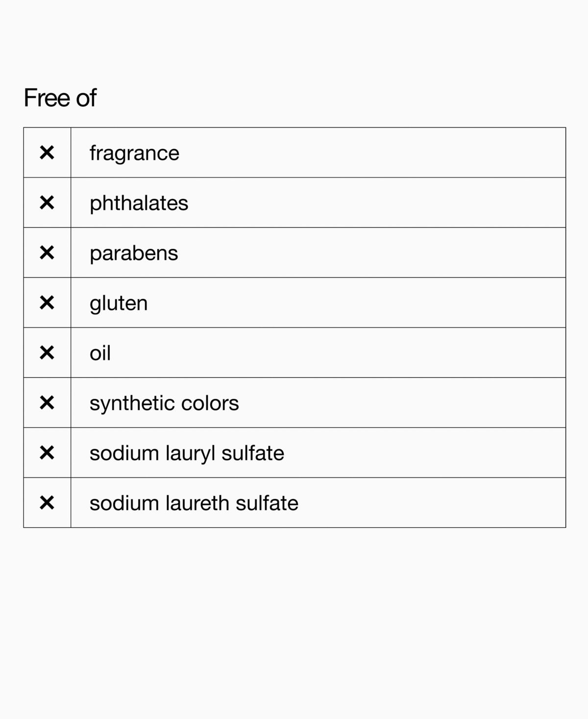The image size is (588, 719).
Task: Click the X icon beside gluten
Action: click(47, 303)
